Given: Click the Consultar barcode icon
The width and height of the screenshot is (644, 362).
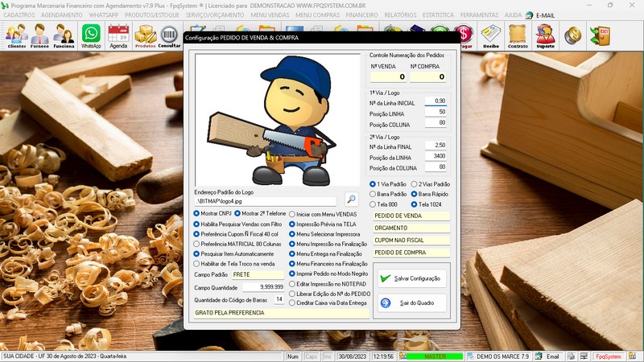Looking at the screenshot, I should coord(169,35).
